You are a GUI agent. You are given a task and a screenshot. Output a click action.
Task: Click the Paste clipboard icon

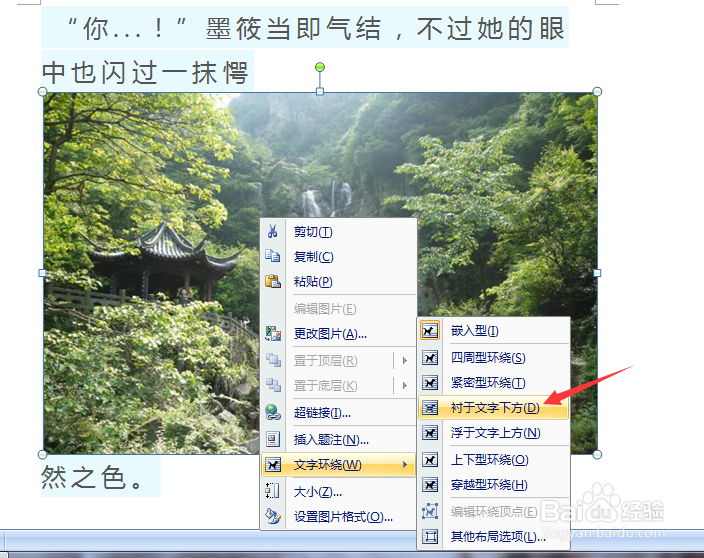(273, 281)
